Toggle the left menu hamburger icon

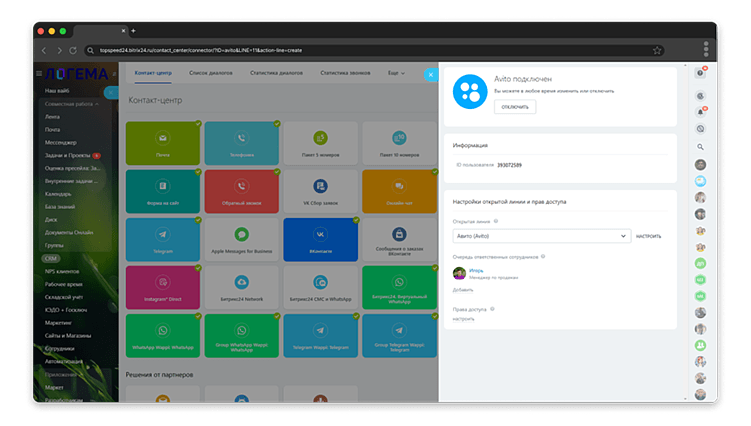39,74
